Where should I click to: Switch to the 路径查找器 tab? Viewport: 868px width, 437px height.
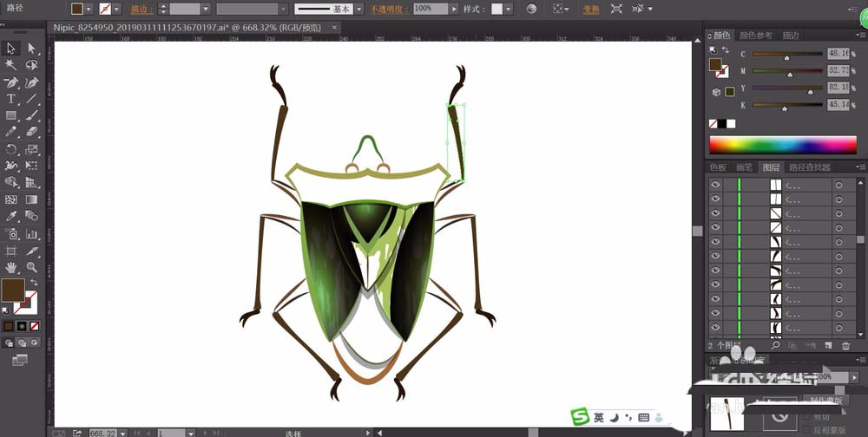pos(808,167)
